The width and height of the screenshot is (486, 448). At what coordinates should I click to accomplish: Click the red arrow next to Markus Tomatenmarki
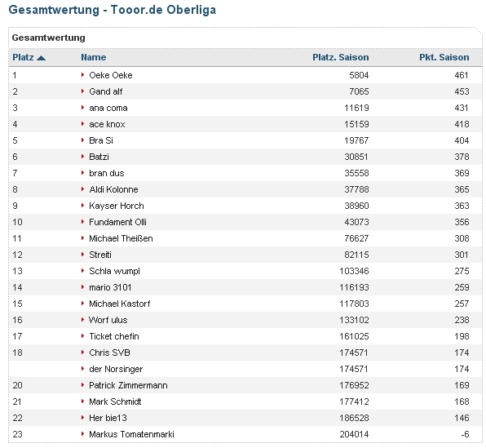82,434
